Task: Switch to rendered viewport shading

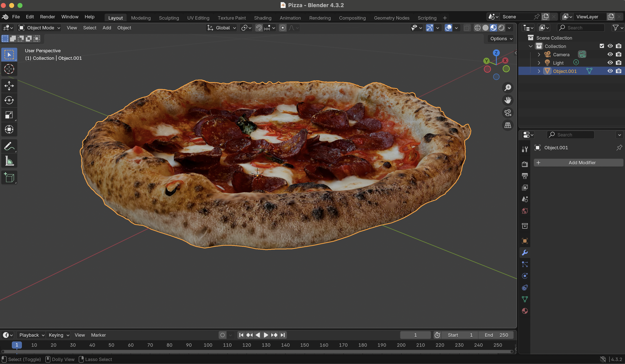Action: 501,28
